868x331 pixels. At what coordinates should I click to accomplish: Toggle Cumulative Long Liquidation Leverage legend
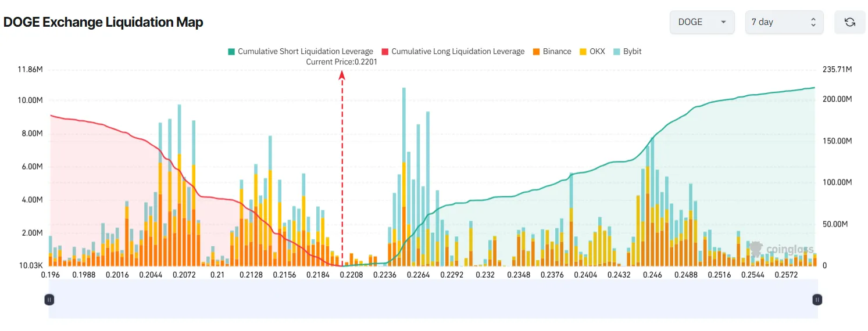point(458,51)
